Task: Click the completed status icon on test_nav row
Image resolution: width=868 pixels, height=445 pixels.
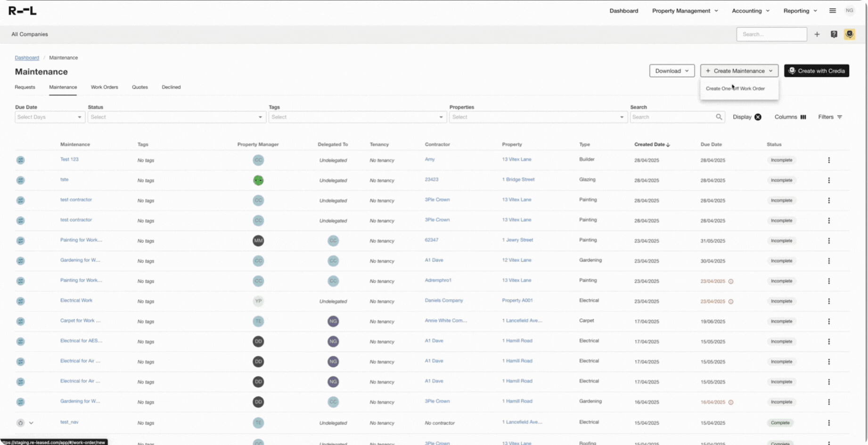Action: [20, 423]
